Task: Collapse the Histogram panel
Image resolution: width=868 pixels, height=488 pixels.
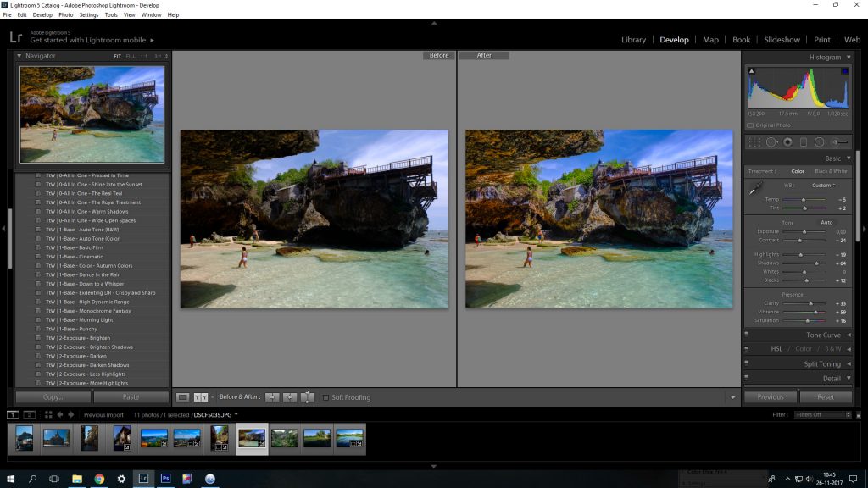Action: tap(849, 57)
